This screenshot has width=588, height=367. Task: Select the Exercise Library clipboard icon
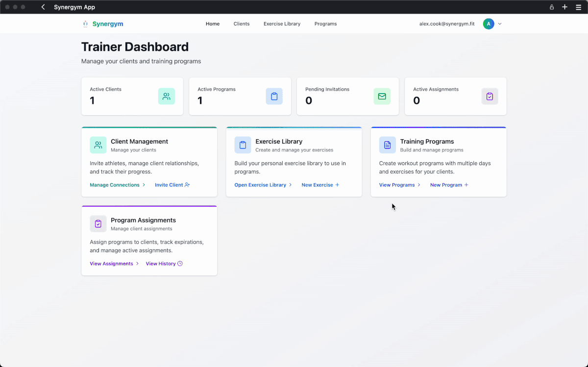[x=243, y=145]
